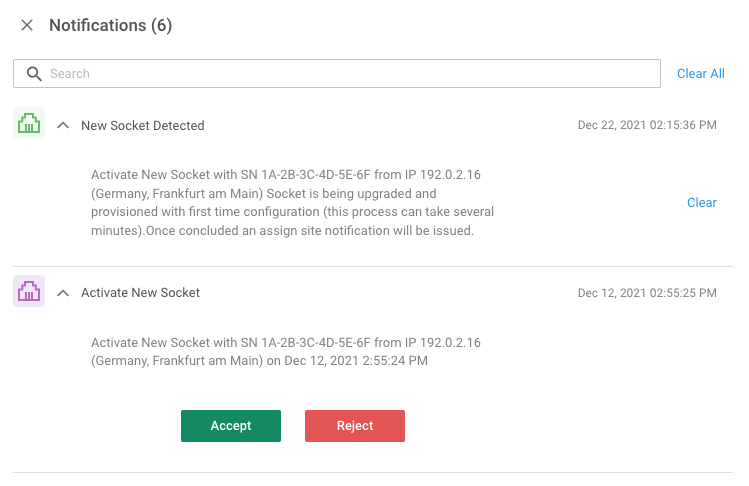The width and height of the screenshot is (749, 486).
Task: Accept the new socket activation
Action: tap(231, 426)
